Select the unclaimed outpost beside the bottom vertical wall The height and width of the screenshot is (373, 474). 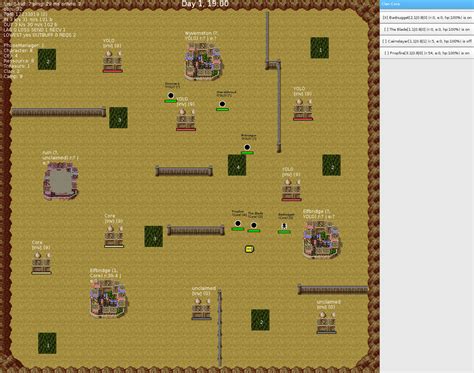click(201, 309)
